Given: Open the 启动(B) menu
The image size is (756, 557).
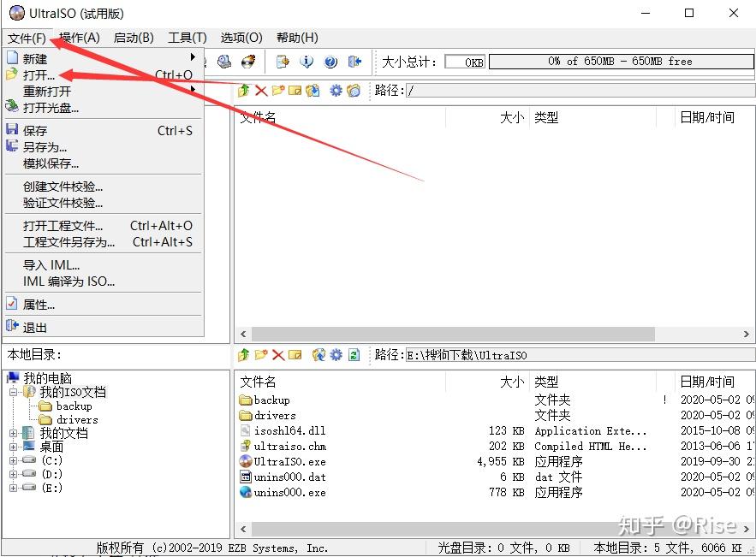Looking at the screenshot, I should [x=134, y=38].
